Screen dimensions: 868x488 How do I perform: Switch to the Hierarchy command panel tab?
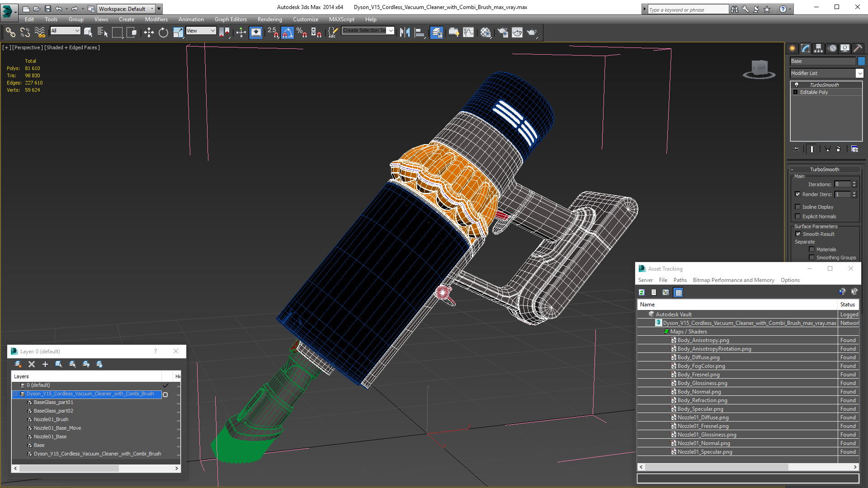point(819,48)
